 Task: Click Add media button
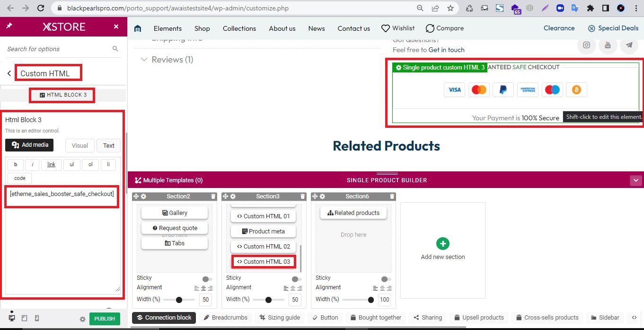click(29, 145)
